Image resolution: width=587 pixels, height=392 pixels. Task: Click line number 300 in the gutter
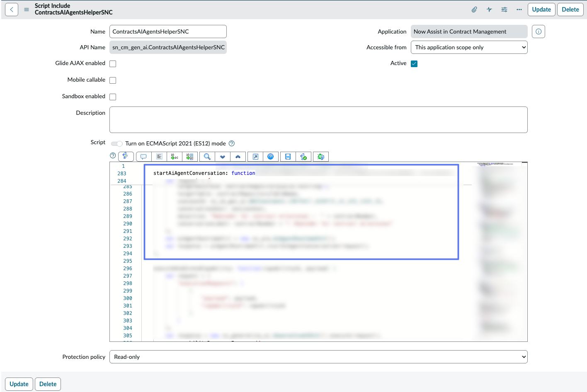click(128, 298)
